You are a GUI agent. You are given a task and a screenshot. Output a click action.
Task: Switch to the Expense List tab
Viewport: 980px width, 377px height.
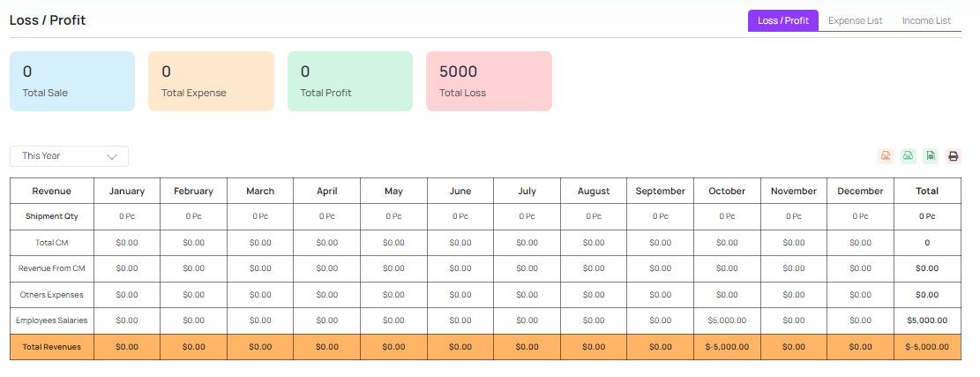click(855, 20)
